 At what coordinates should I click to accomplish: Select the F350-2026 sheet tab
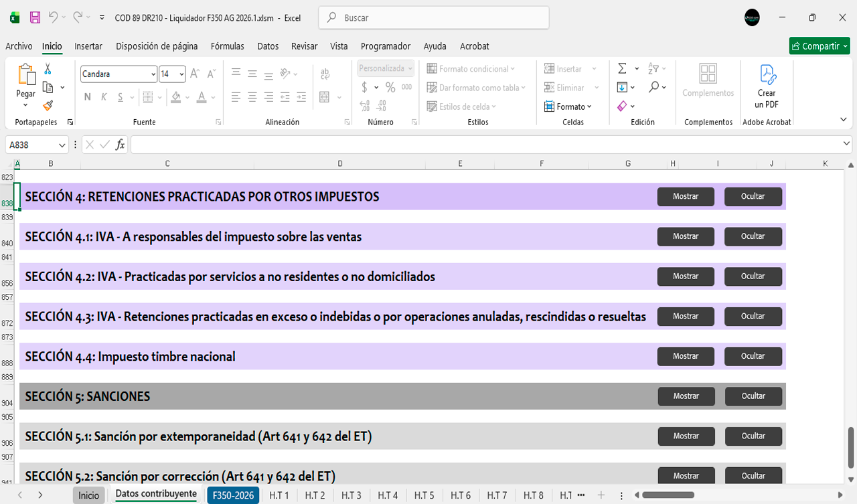point(234,495)
